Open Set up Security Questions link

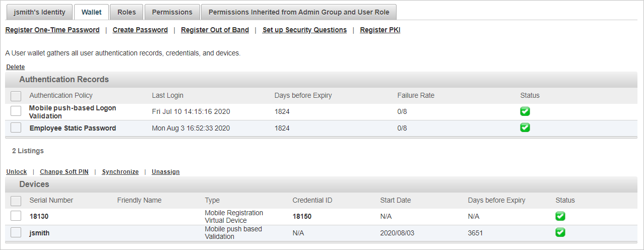point(304,30)
